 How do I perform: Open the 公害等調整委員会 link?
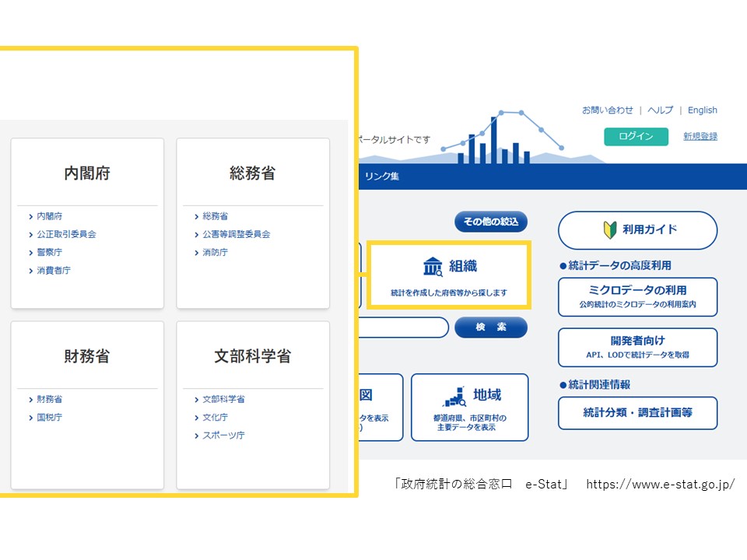click(x=237, y=234)
